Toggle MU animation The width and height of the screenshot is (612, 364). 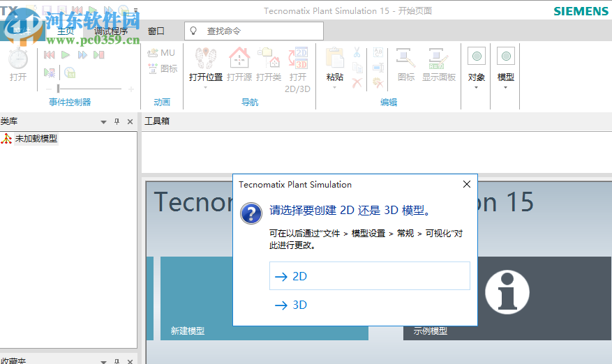click(x=161, y=53)
